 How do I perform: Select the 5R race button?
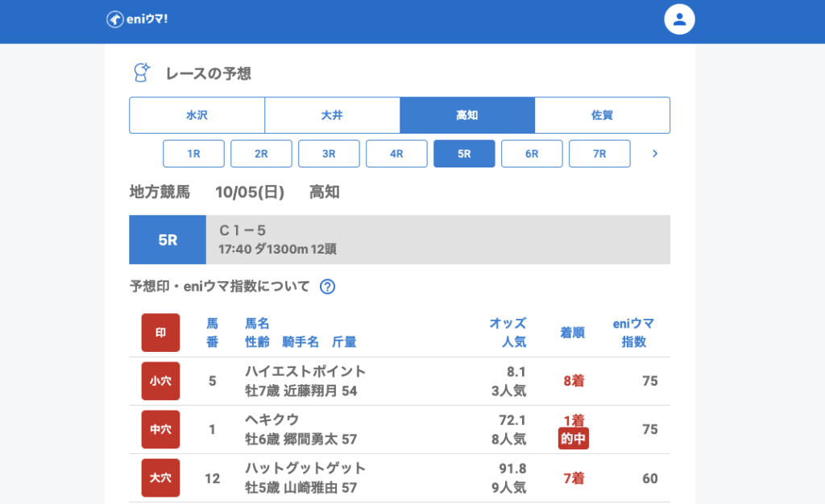(464, 154)
